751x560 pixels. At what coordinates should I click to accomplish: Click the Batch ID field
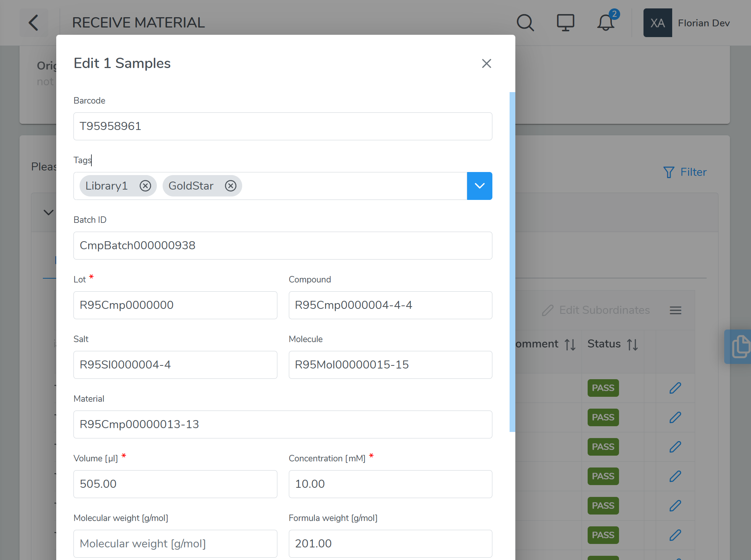tap(283, 245)
